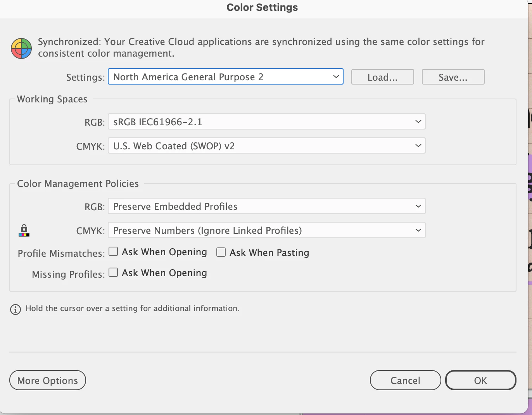This screenshot has height=415, width=532.
Task: Click the Color Management Policies group label
Action: [x=78, y=183]
